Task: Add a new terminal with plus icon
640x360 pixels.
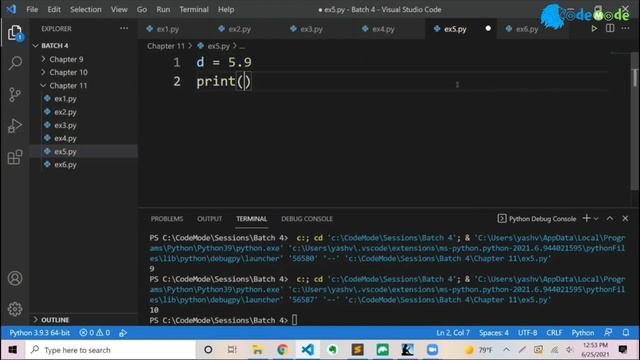Action: [587, 218]
